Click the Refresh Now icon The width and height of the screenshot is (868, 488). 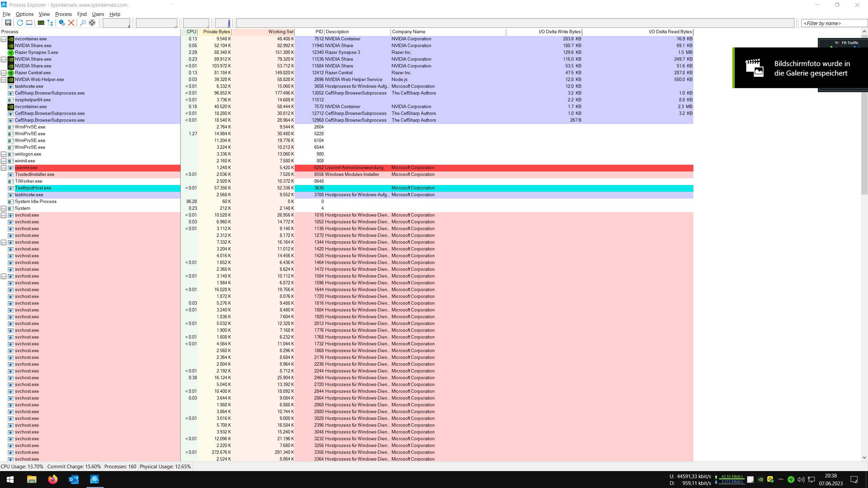20,23
